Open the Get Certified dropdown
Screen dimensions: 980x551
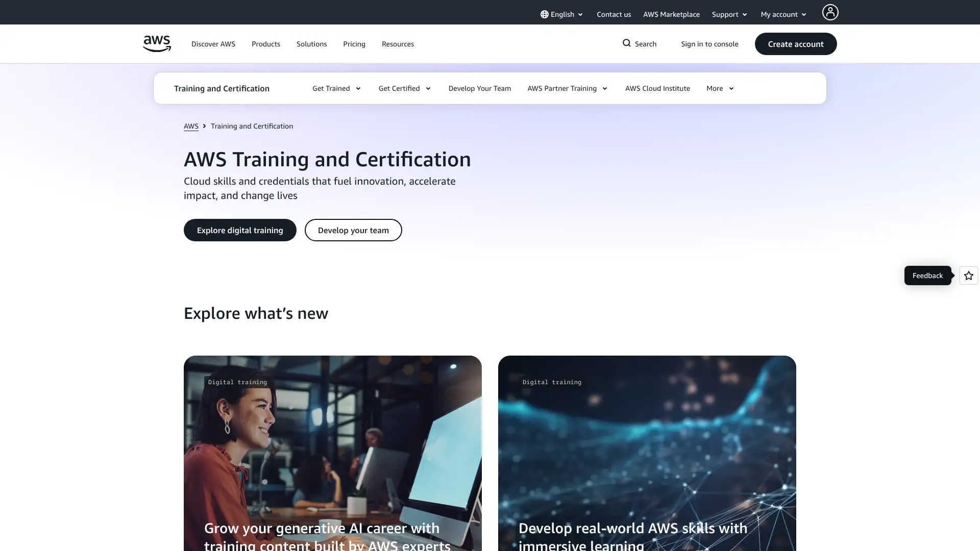[405, 88]
